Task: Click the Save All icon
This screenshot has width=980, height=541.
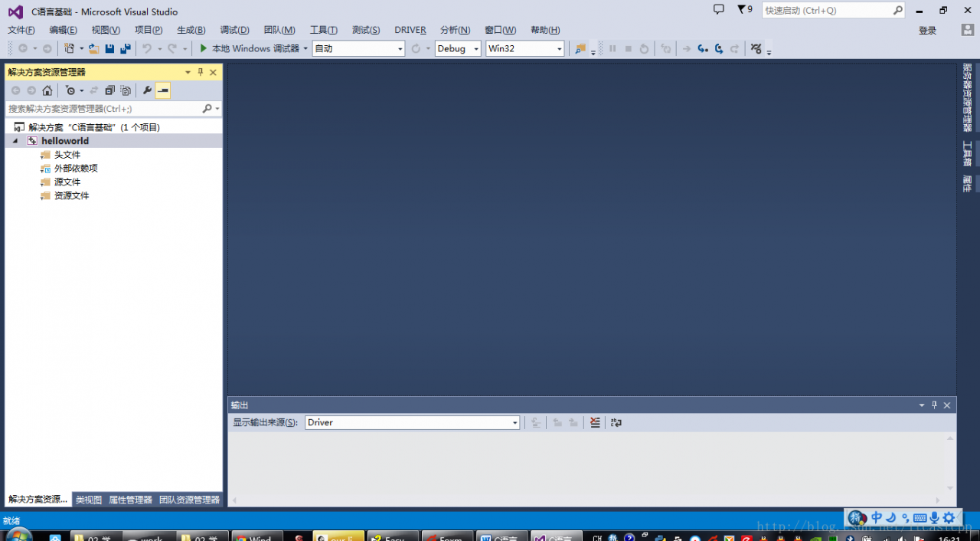Action: point(125,48)
